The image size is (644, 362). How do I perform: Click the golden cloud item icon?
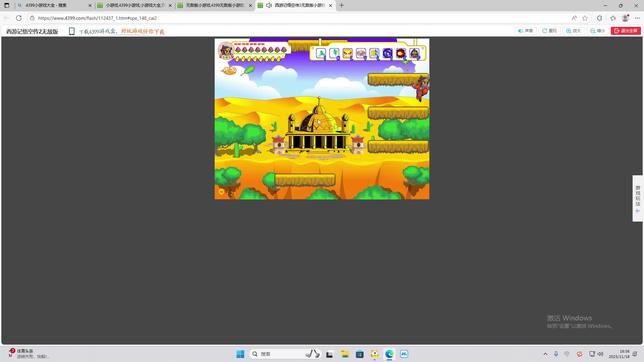pos(229,70)
